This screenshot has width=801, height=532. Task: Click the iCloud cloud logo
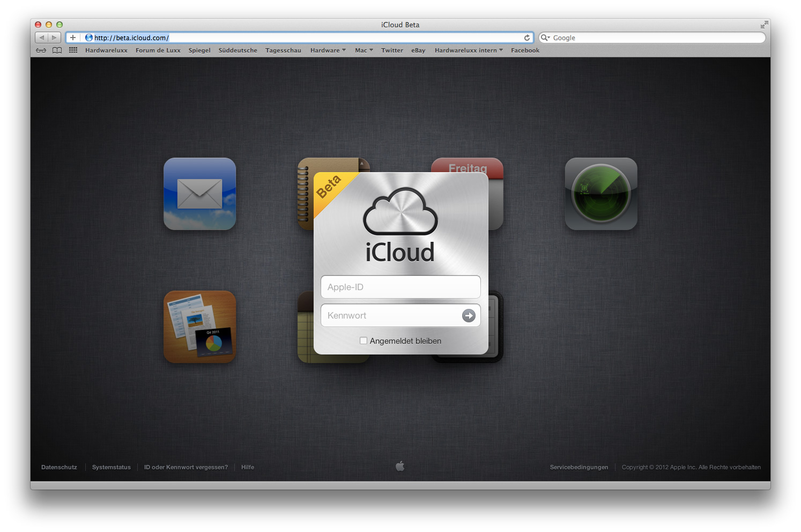pos(400,211)
